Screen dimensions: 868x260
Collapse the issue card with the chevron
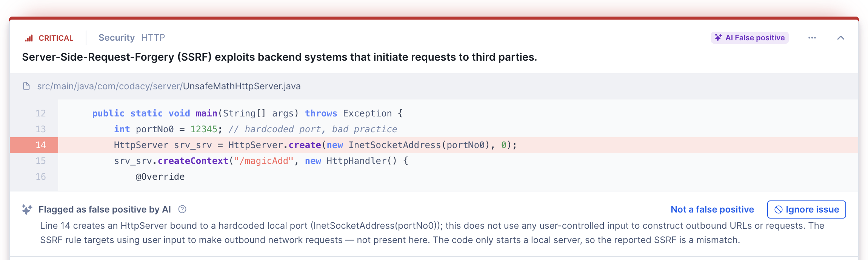[x=841, y=38]
